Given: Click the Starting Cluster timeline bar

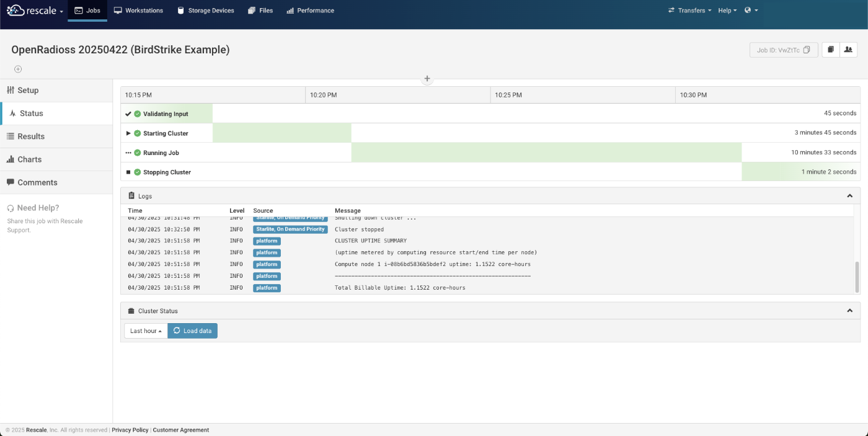Looking at the screenshot, I should pos(282,133).
